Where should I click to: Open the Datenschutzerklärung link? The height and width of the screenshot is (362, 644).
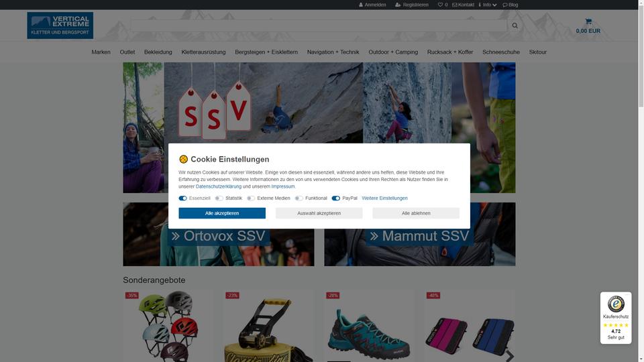(219, 186)
